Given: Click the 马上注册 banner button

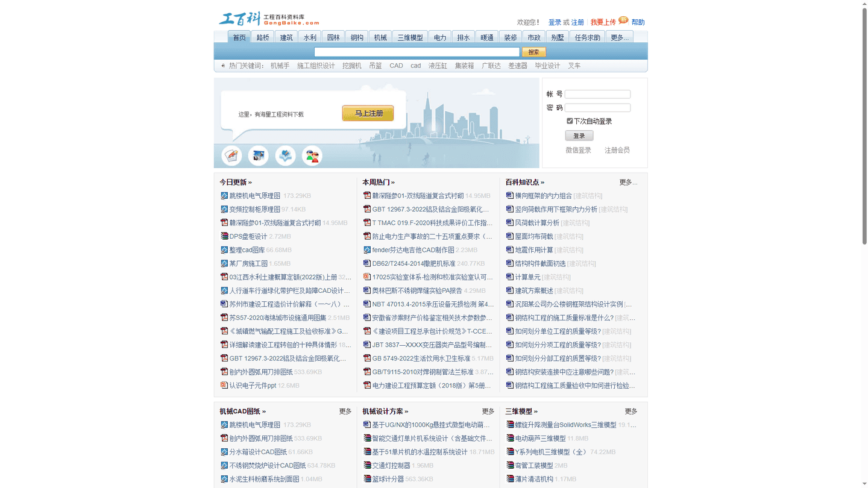Looking at the screenshot, I should point(368,113).
